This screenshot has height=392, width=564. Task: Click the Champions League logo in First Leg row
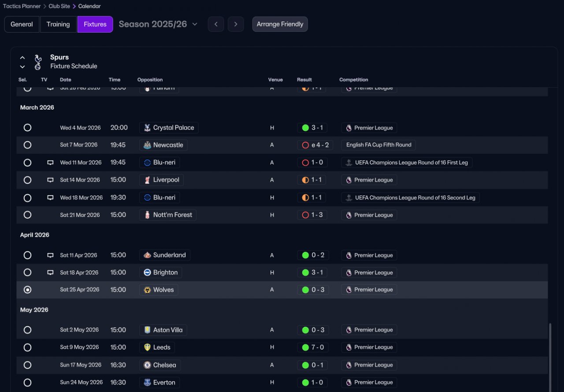pos(349,163)
